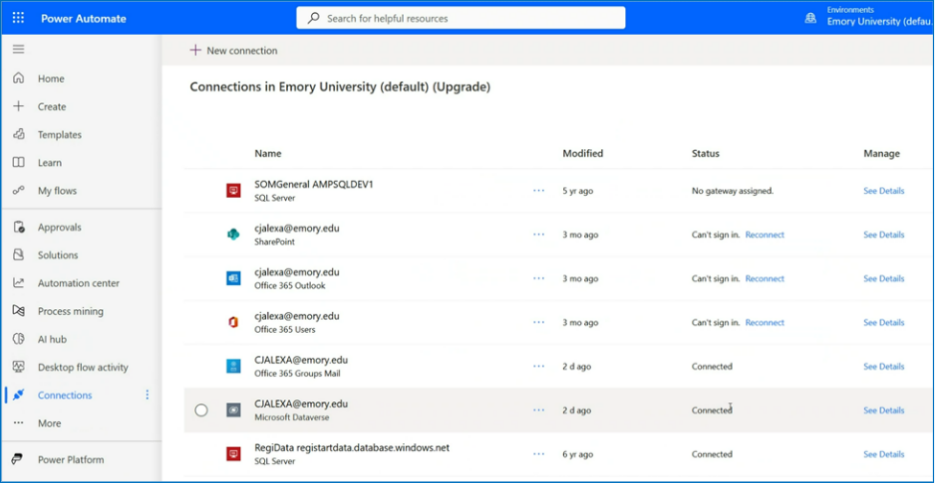Sort by the Modified column header

coord(583,153)
